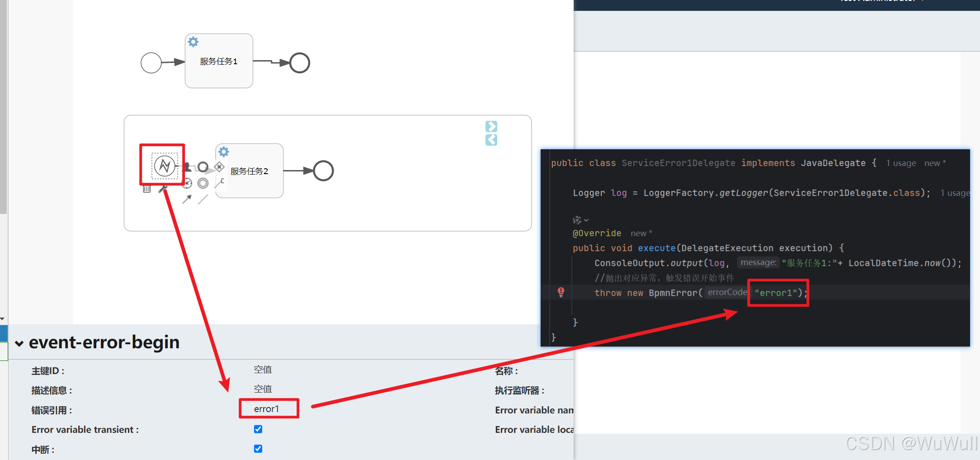Click the 执行监听器 property label
980x460 pixels.
[x=519, y=390]
